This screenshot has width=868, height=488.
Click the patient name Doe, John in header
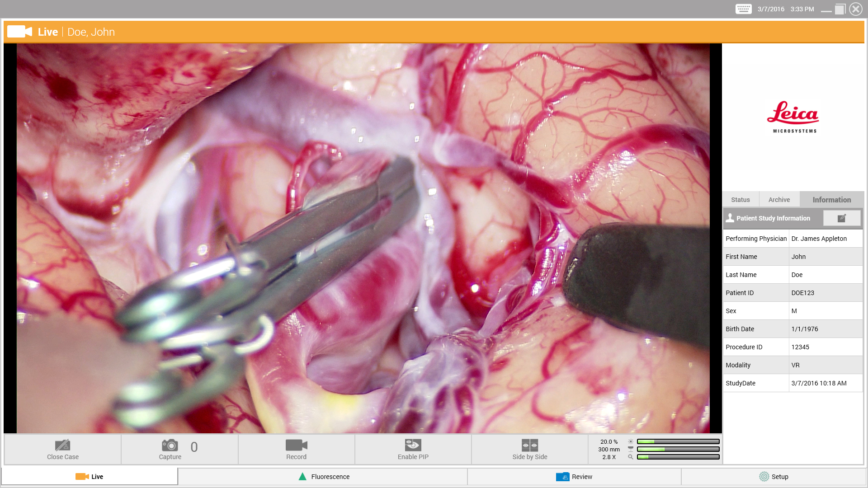(91, 32)
